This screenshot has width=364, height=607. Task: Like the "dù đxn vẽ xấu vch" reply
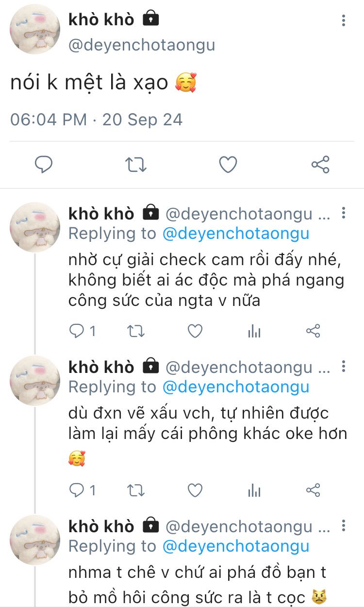coord(195,490)
